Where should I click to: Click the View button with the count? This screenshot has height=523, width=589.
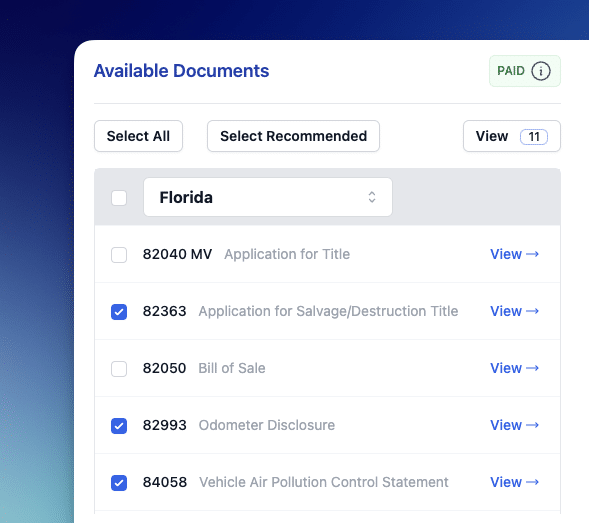[512, 136]
